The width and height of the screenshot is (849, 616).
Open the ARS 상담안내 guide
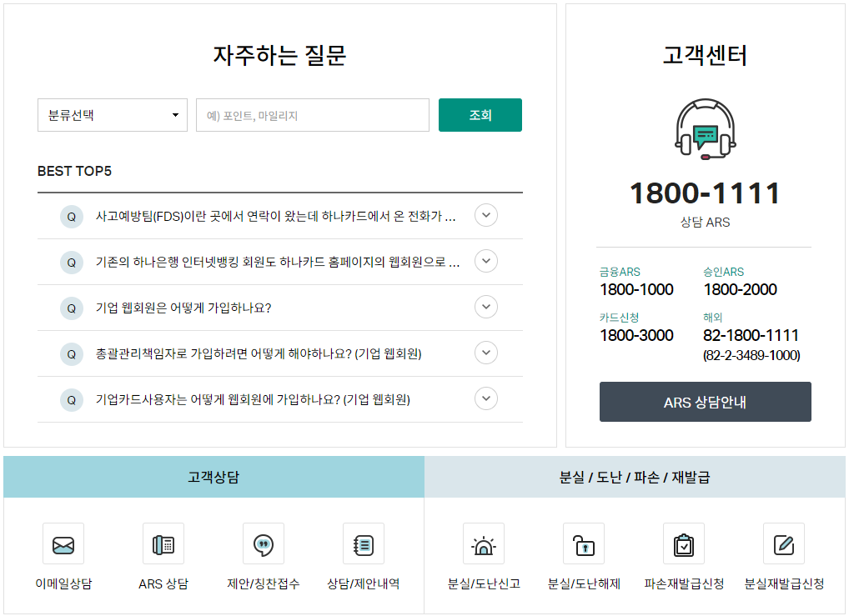click(x=705, y=401)
